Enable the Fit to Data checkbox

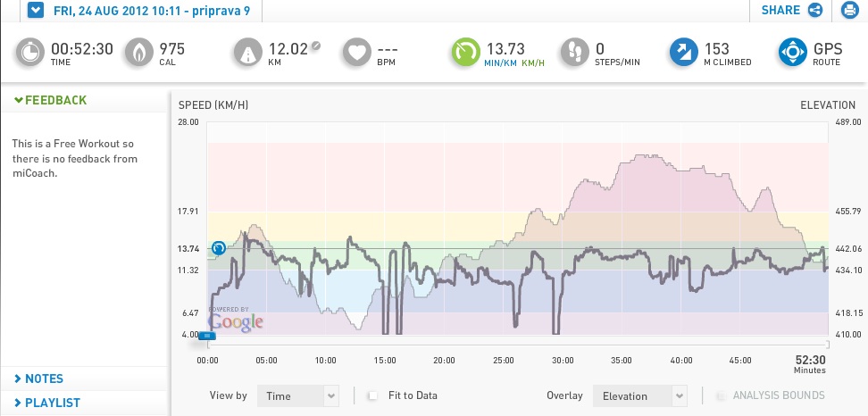[373, 395]
